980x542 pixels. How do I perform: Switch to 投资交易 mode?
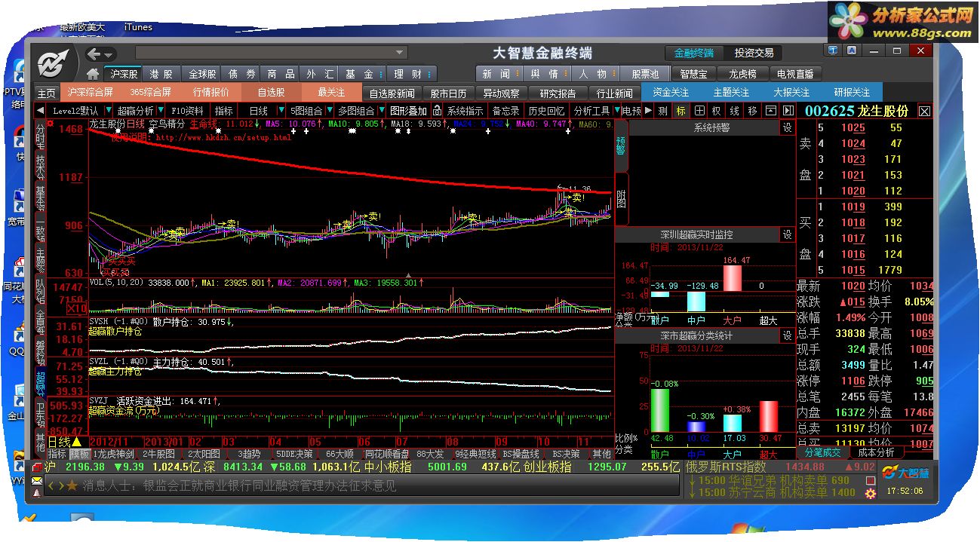[754, 53]
